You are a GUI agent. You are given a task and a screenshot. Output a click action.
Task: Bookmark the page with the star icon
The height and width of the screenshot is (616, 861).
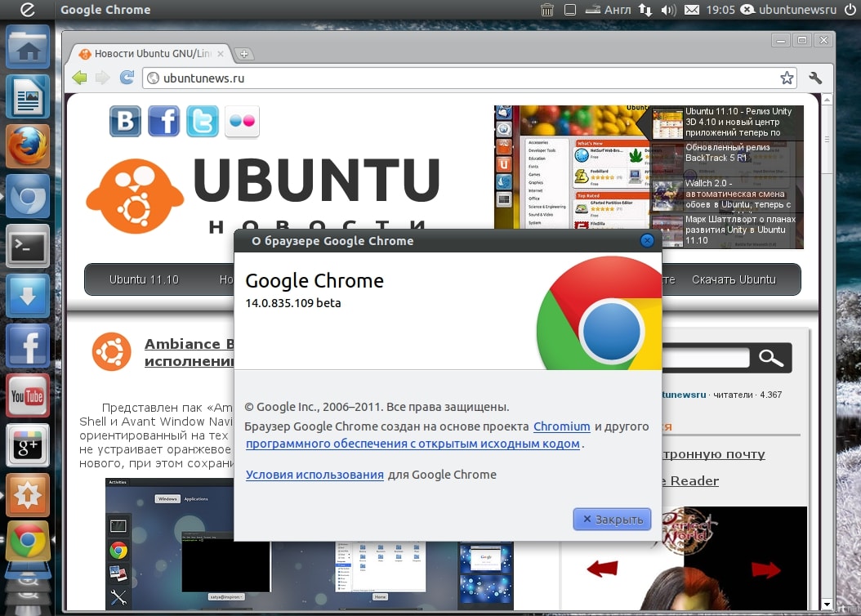[x=787, y=78]
